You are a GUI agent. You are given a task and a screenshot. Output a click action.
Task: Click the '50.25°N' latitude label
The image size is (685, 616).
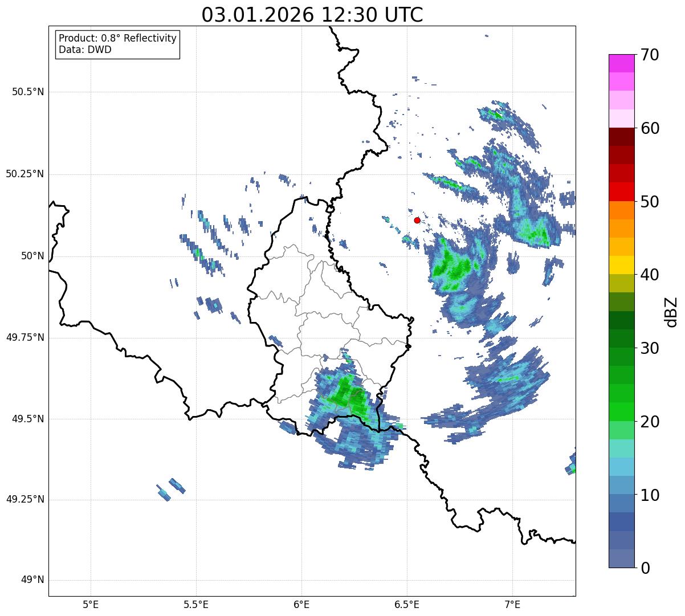coord(25,174)
